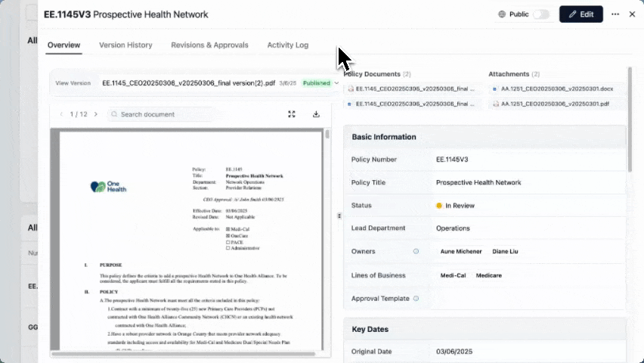Open the Activity Log tab
This screenshot has height=363, width=644.
coord(287,45)
